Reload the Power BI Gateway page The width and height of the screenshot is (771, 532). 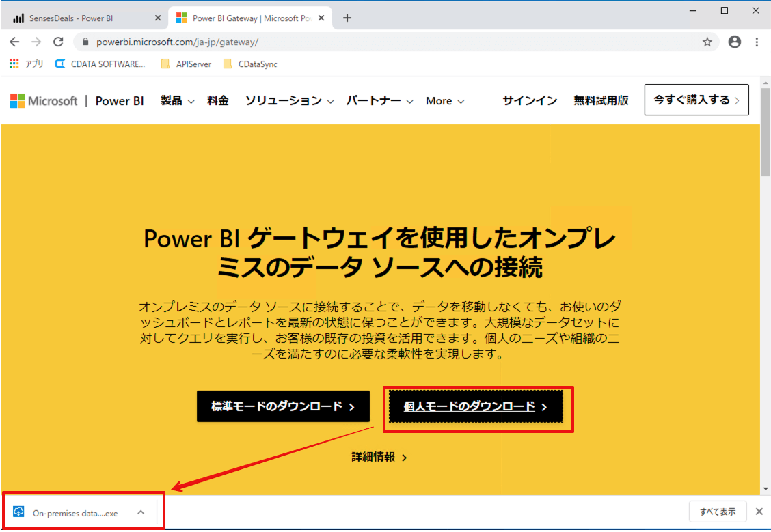coord(58,42)
